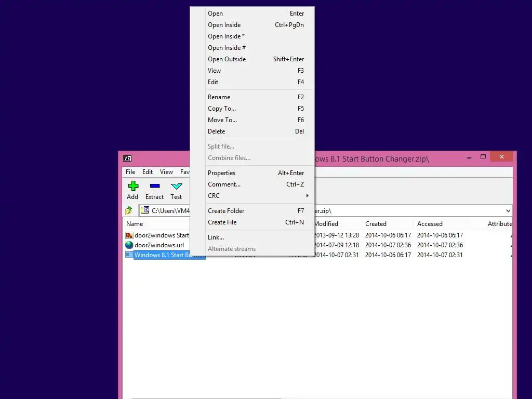Select the door2windows Start file name
Screen dimensions: 532x399
pyautogui.click(x=162, y=235)
